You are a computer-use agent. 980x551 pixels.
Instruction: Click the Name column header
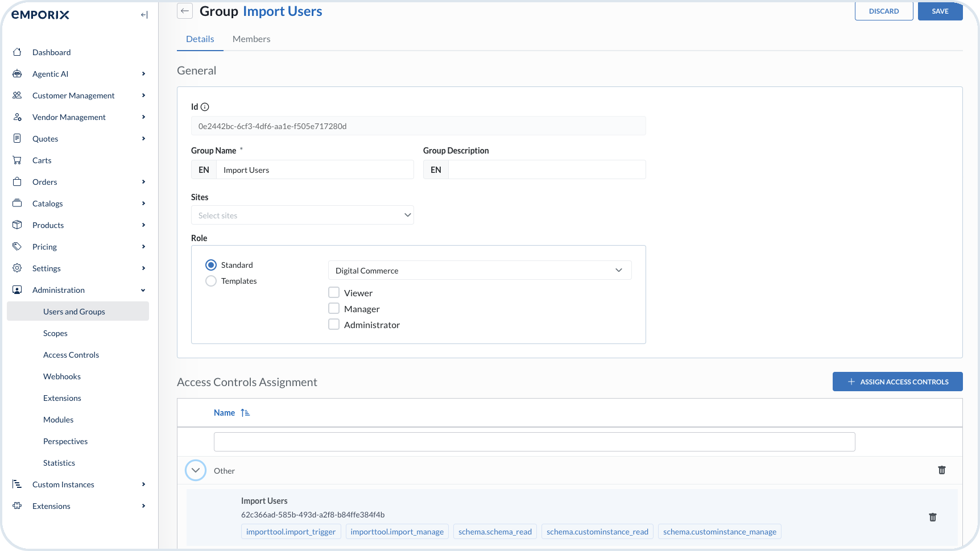coord(224,413)
